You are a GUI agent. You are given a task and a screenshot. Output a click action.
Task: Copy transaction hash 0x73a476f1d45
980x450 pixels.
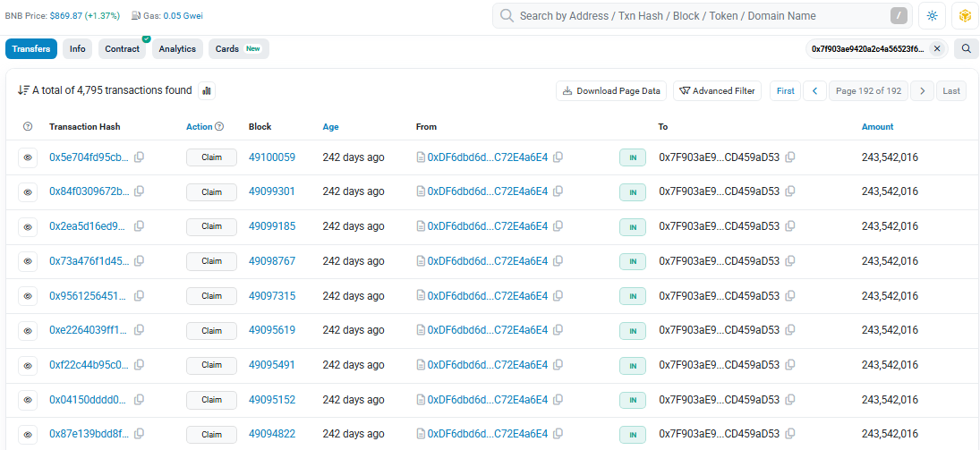[x=140, y=260]
